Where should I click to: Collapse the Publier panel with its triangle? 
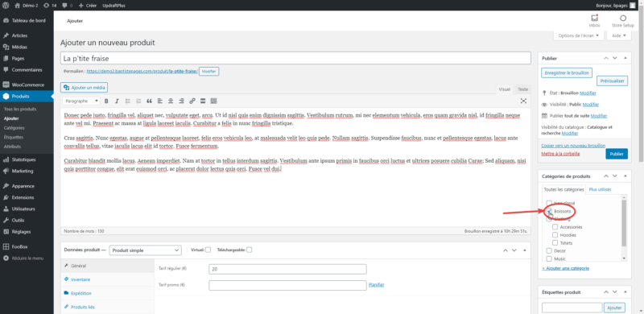pos(625,58)
